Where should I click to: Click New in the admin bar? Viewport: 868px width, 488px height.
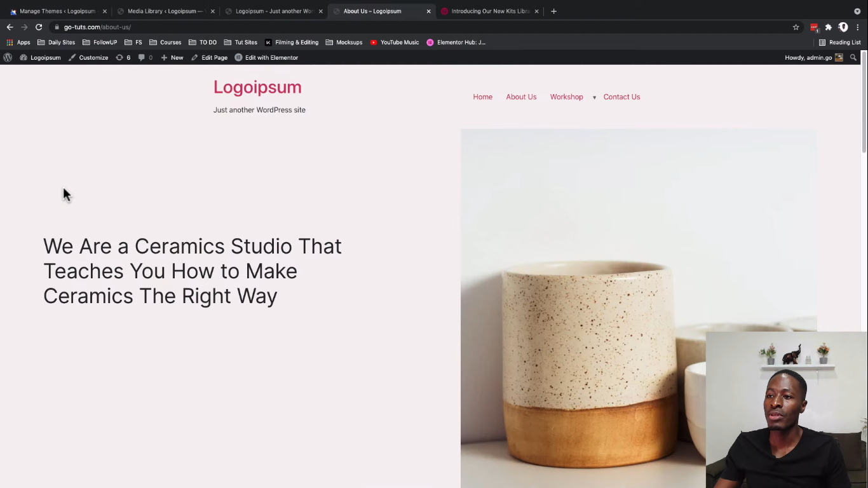172,57
